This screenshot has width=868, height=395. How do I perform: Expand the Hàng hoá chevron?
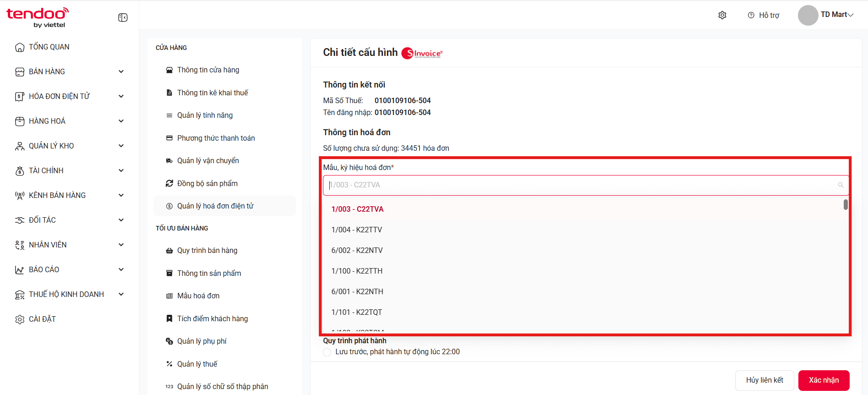tap(121, 121)
